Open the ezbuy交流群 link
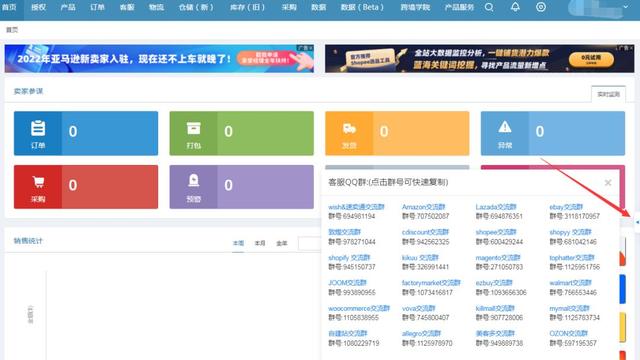Screen dimensions: 640x360 coord(494,282)
